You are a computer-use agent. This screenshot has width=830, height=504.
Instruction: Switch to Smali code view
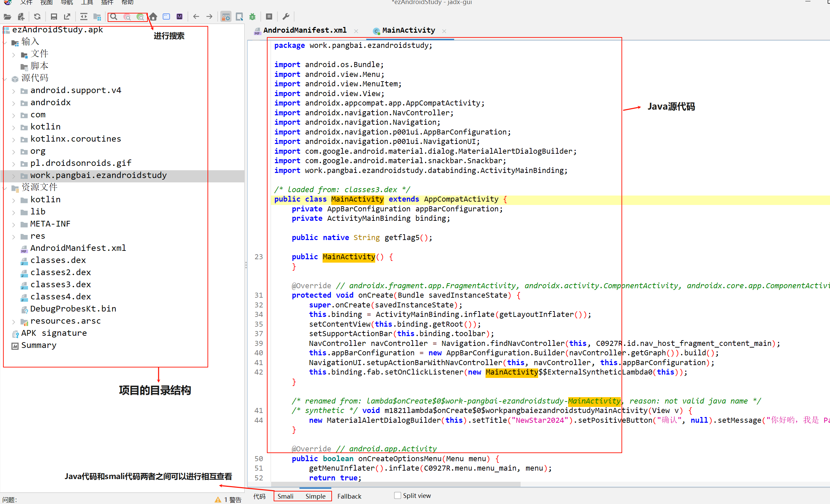(285, 496)
